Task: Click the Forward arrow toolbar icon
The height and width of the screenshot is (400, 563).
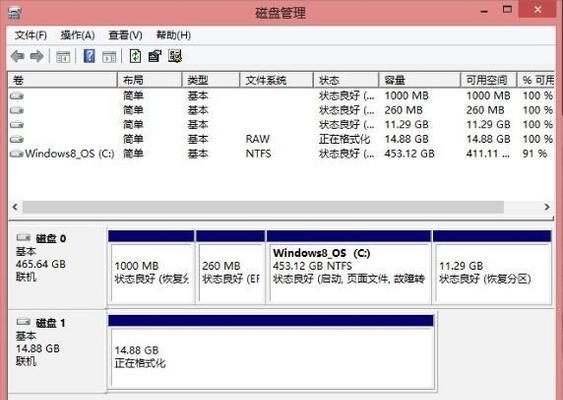Action: click(37, 56)
